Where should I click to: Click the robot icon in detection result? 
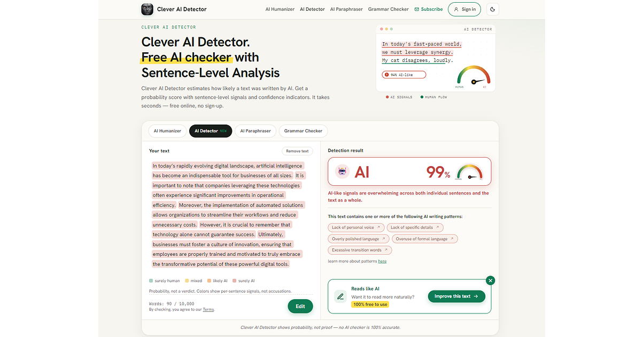pyautogui.click(x=342, y=172)
